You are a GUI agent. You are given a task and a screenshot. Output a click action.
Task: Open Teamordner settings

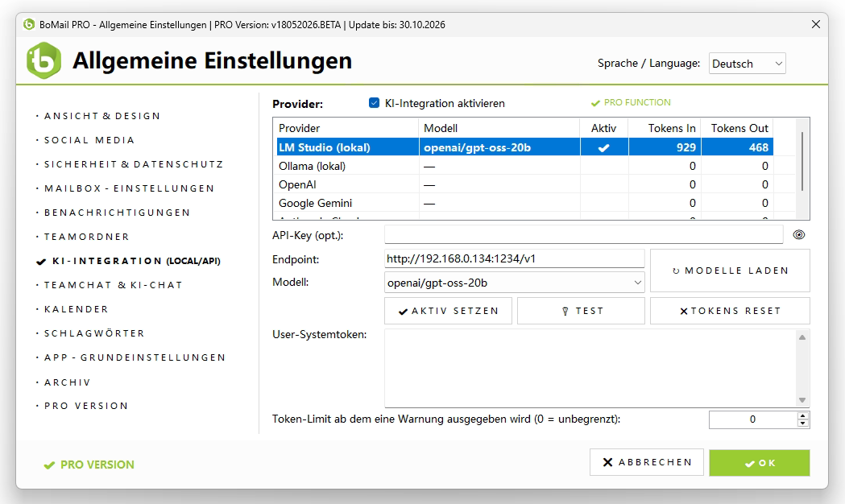click(86, 237)
